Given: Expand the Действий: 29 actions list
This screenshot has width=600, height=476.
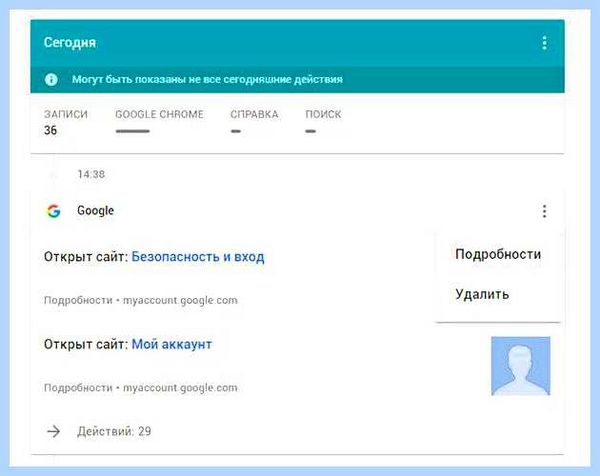Looking at the screenshot, I should [x=114, y=431].
